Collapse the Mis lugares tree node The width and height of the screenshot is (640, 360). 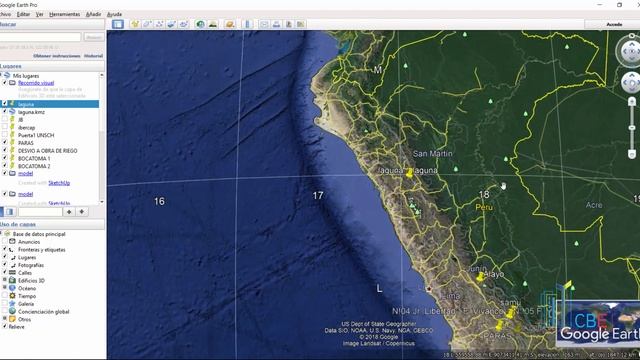pos(1,76)
